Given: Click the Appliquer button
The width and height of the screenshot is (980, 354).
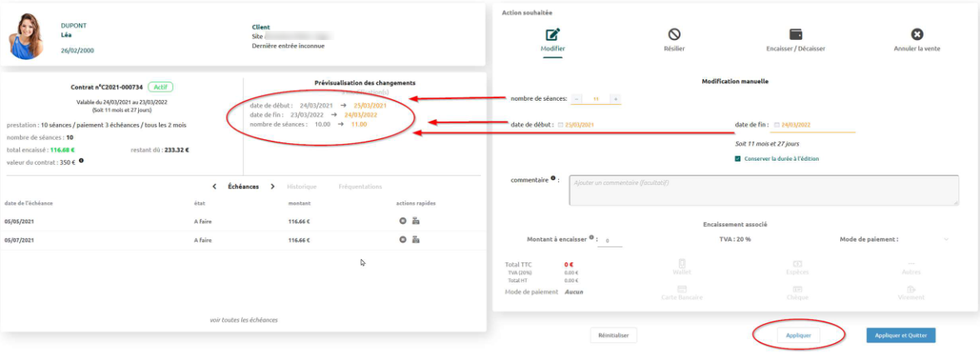Looking at the screenshot, I should (x=799, y=335).
